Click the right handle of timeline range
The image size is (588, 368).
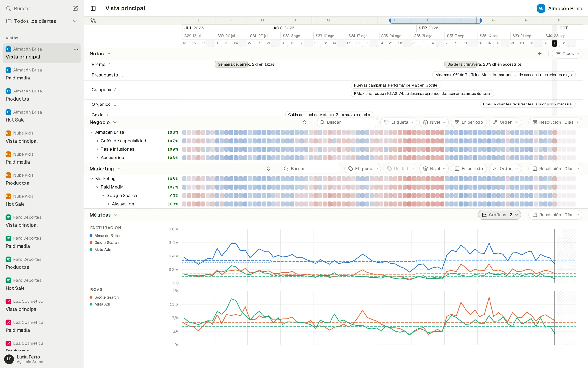[481, 20]
